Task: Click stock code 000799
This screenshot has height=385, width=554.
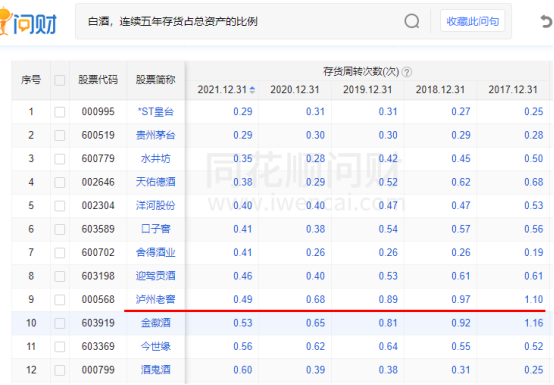Action: tap(98, 370)
